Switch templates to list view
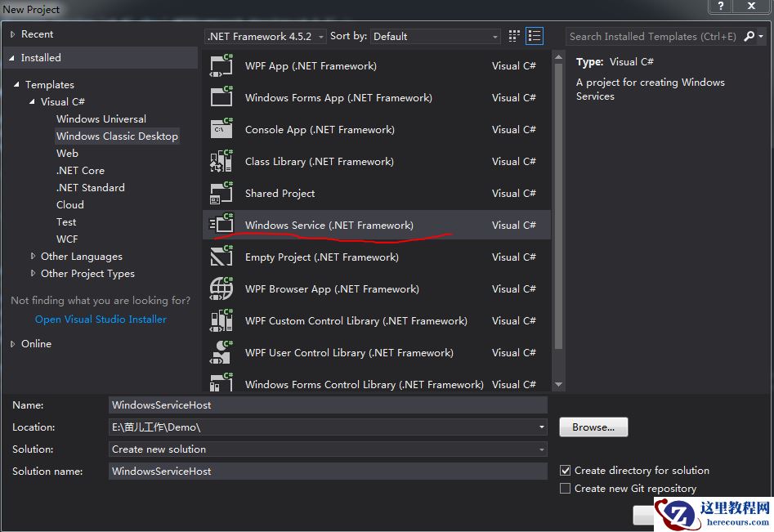Viewport: 774px width, 532px height. (x=535, y=36)
